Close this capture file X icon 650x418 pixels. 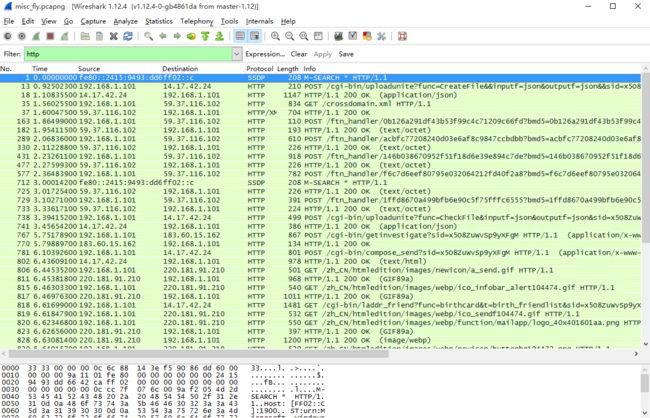(x=114, y=36)
